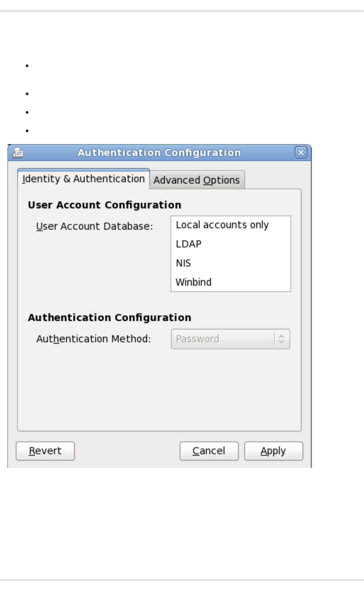This screenshot has width=364, height=591.
Task: Click the Authentication Configuration title bar text
Action: pyautogui.click(x=159, y=153)
